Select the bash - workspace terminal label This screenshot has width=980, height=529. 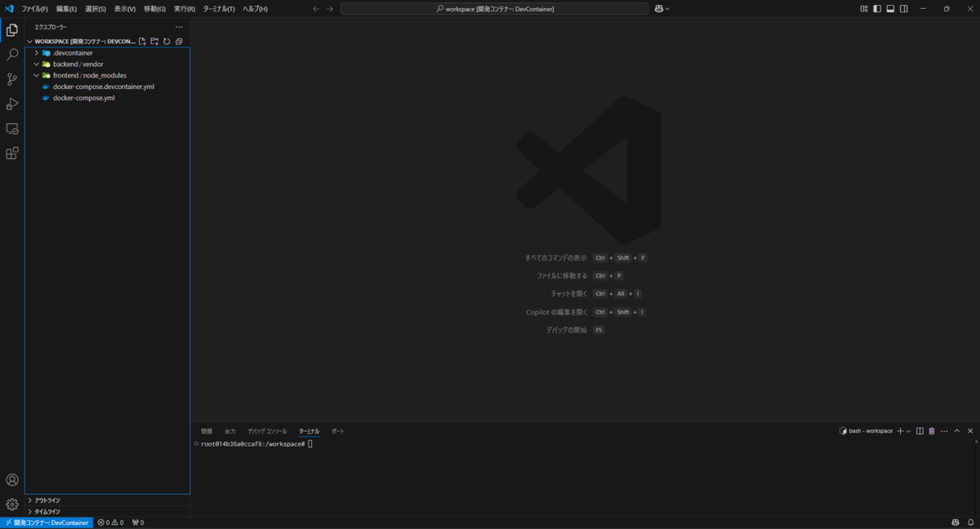(866, 431)
